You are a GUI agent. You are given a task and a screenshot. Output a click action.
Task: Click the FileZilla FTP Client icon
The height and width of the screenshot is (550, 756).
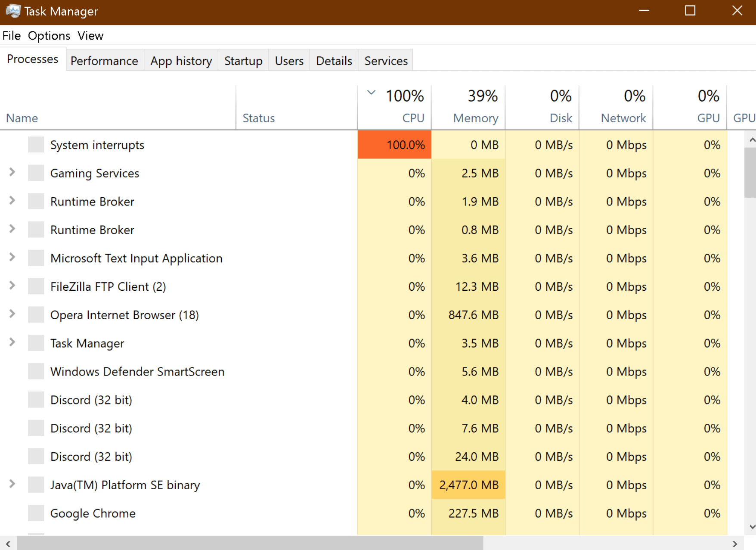[36, 286]
